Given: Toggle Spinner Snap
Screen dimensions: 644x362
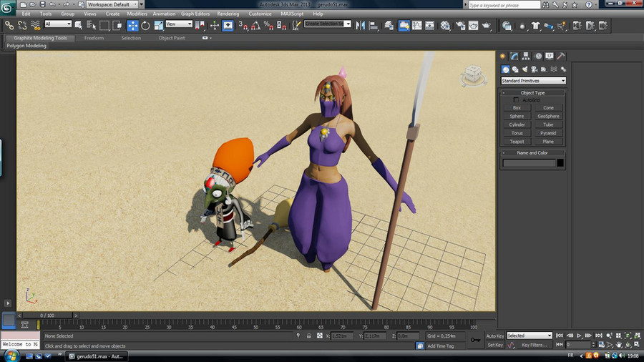Looking at the screenshot, I should coord(281,26).
